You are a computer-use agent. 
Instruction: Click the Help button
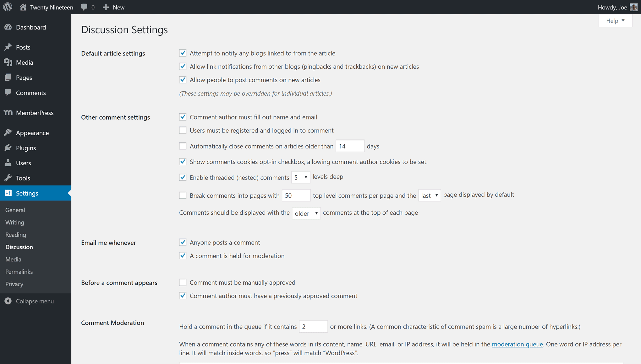(615, 21)
